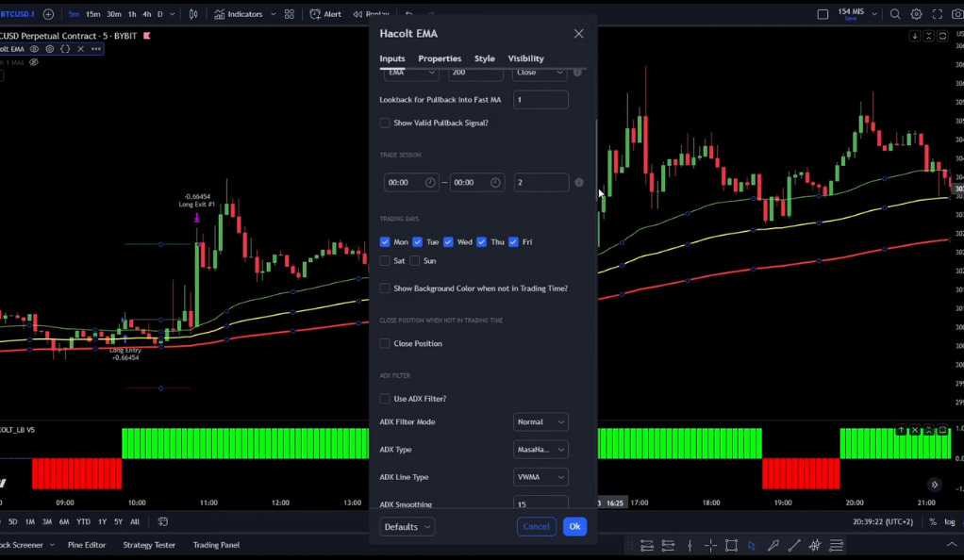Click the Lookback for Pullback input field
Image resolution: width=964 pixels, height=560 pixels.
pyautogui.click(x=540, y=100)
